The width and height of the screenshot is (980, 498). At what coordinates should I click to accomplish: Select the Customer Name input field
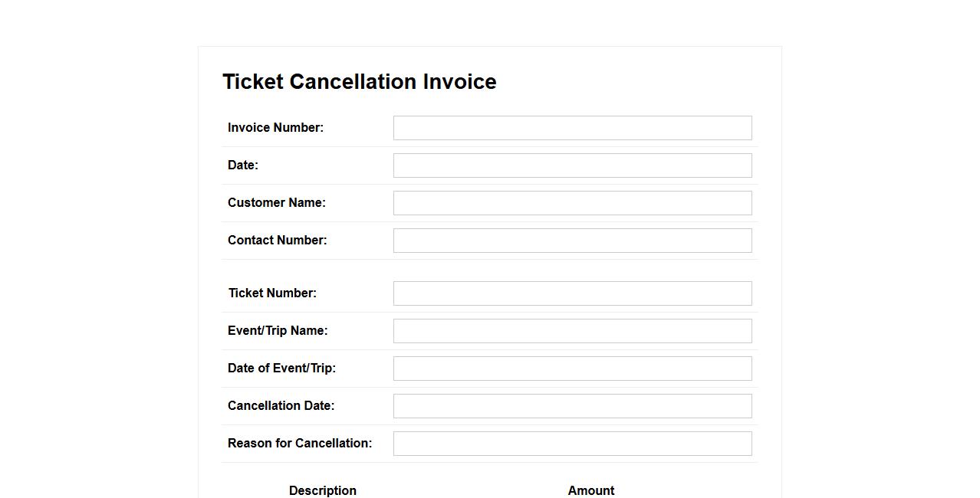[x=572, y=203]
